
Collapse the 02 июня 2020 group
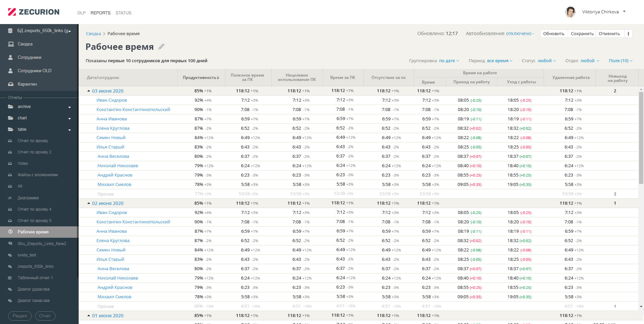[89, 203]
